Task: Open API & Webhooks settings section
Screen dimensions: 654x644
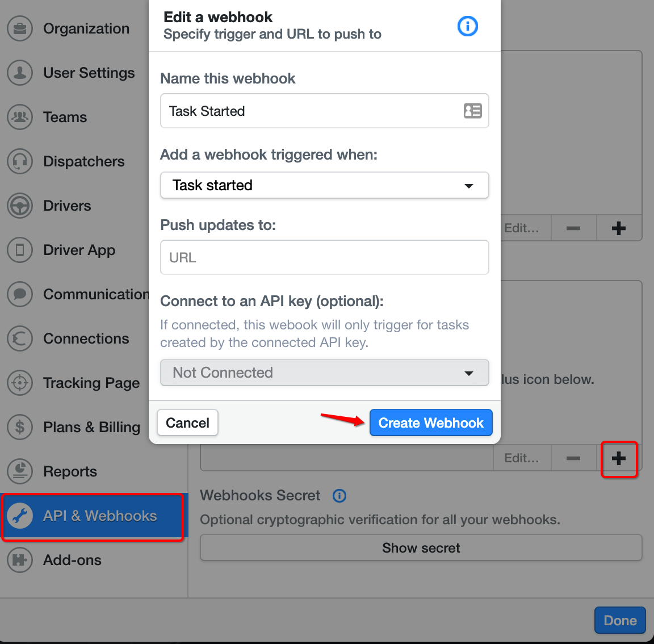Action: [93, 516]
